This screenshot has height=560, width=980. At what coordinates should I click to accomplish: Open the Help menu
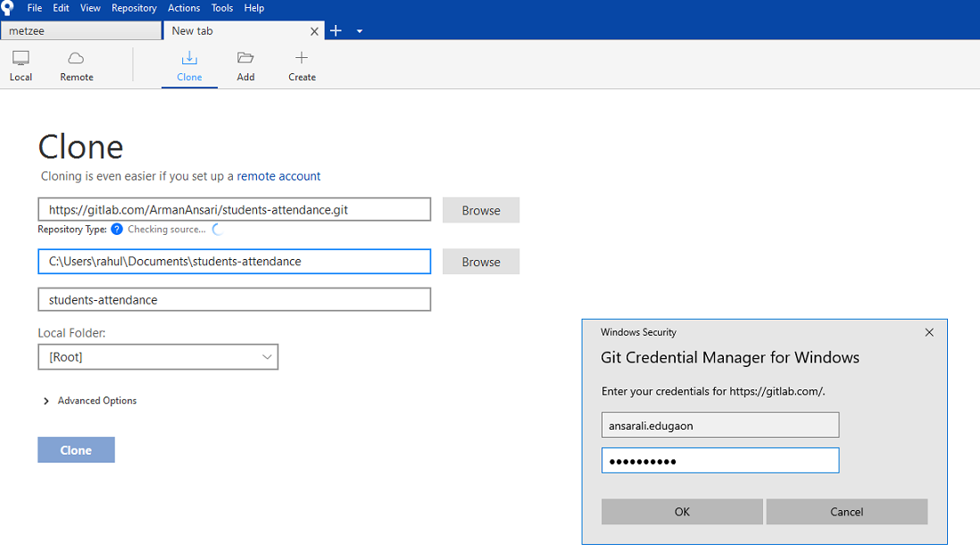253,8
